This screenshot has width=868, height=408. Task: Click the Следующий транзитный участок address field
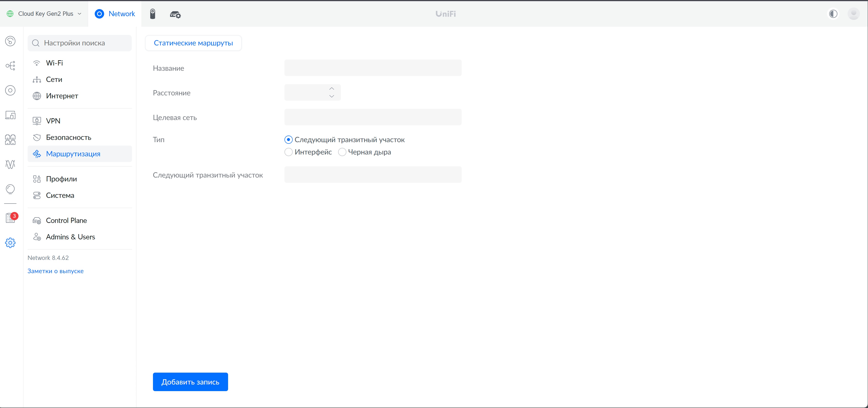373,175
